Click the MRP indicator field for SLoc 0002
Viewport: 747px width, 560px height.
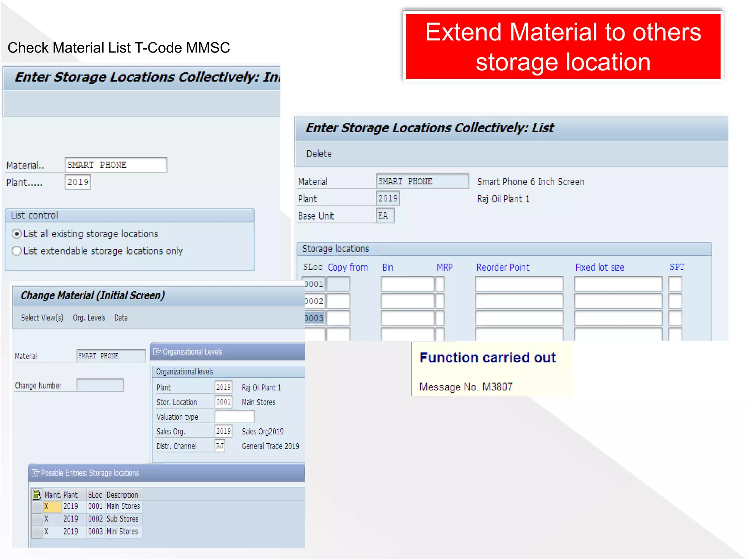click(440, 301)
